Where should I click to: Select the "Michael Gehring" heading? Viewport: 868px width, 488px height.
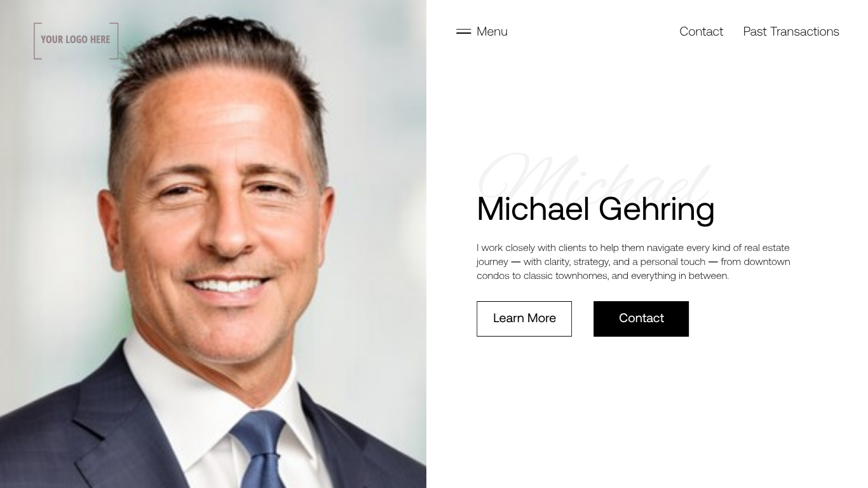[595, 209]
